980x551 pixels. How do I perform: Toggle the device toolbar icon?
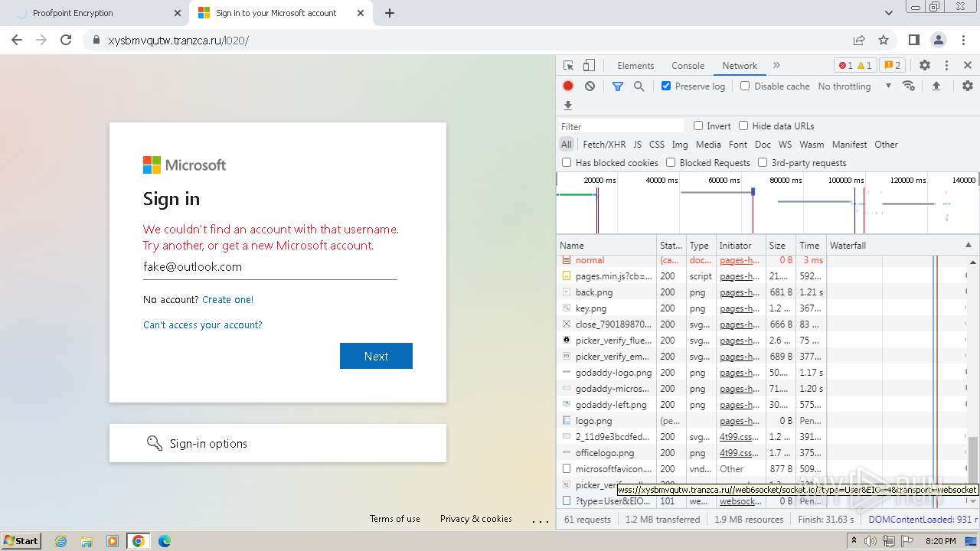pyautogui.click(x=589, y=66)
